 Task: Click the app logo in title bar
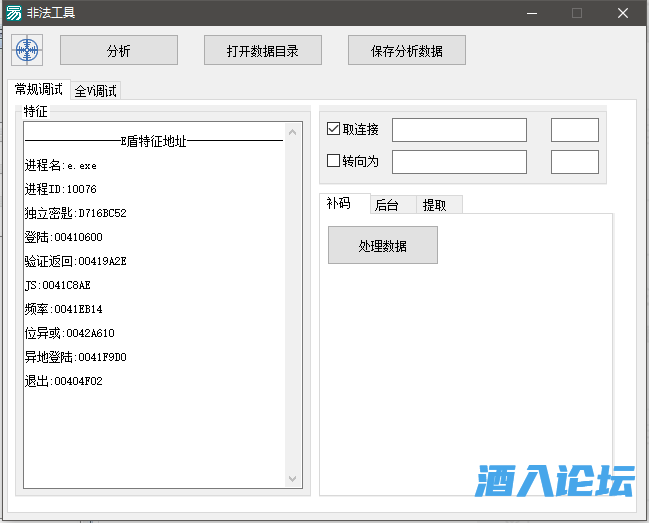click(x=14, y=13)
